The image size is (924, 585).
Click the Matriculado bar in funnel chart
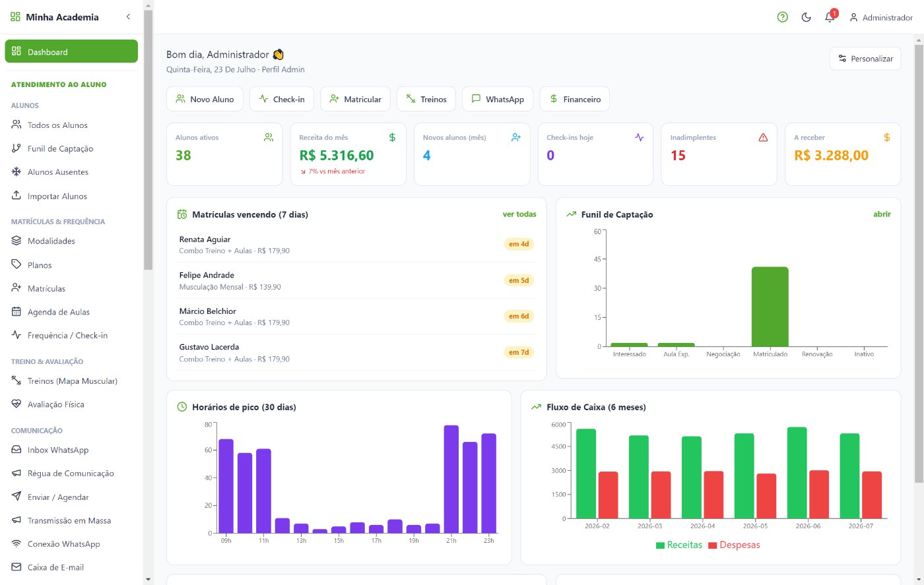(x=770, y=307)
